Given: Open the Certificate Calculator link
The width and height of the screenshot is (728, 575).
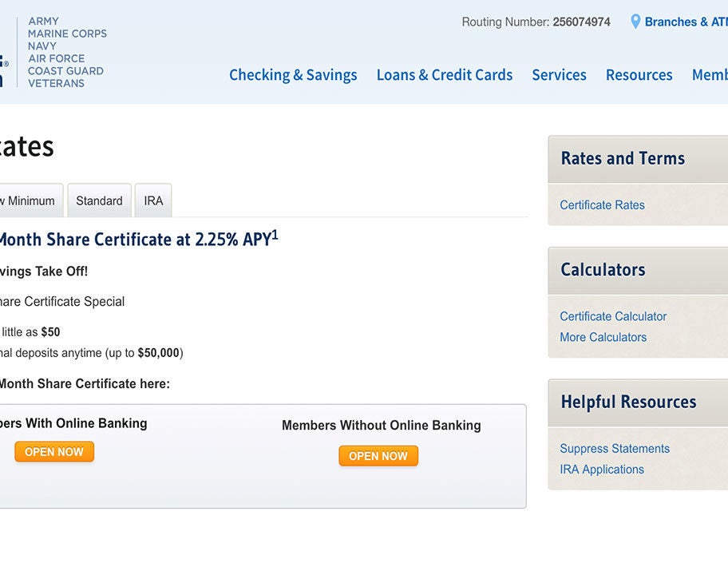Looking at the screenshot, I should point(613,316).
